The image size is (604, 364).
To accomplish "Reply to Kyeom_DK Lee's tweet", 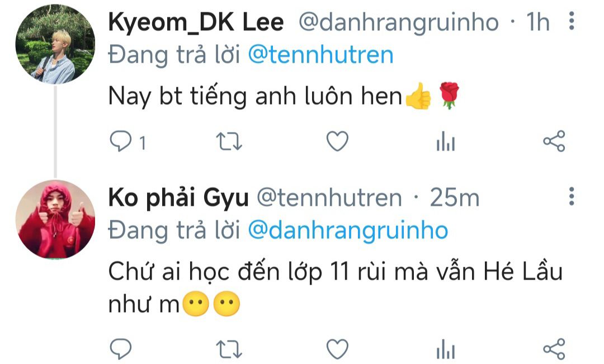I will tap(121, 141).
